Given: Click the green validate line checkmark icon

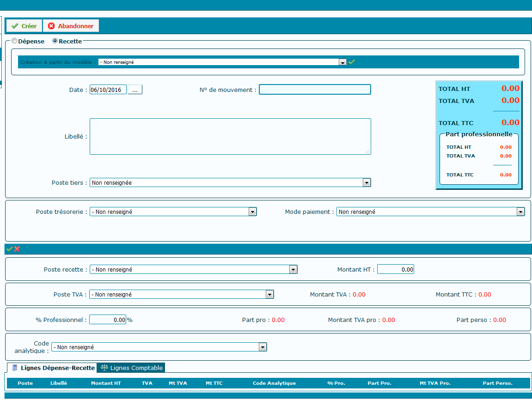Looking at the screenshot, I should pos(10,249).
